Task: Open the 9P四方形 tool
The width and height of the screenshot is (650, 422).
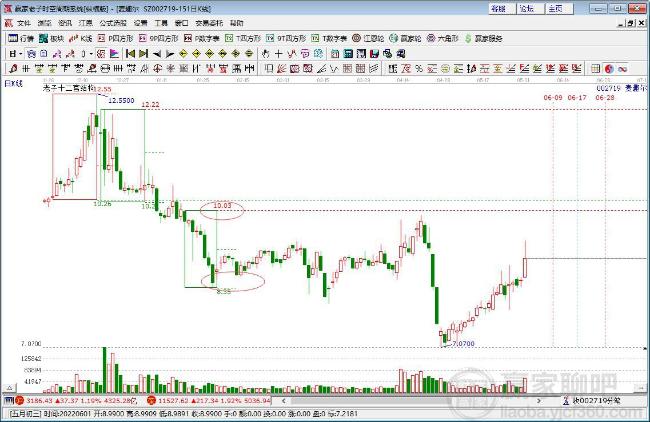Action: pos(158,39)
